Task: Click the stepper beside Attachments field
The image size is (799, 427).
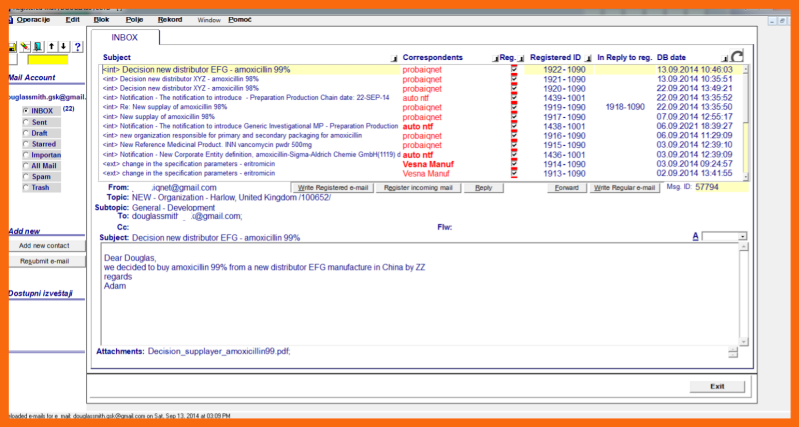Action: [733, 352]
